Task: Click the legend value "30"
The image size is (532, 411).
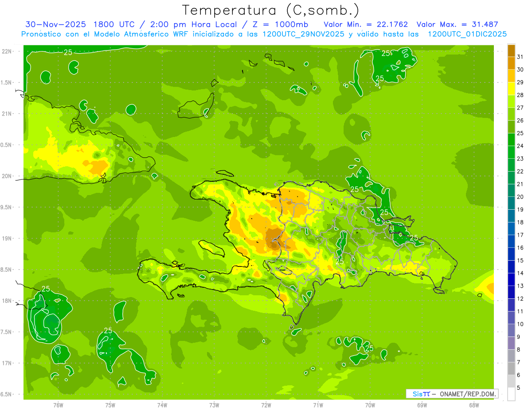Action: point(520,70)
